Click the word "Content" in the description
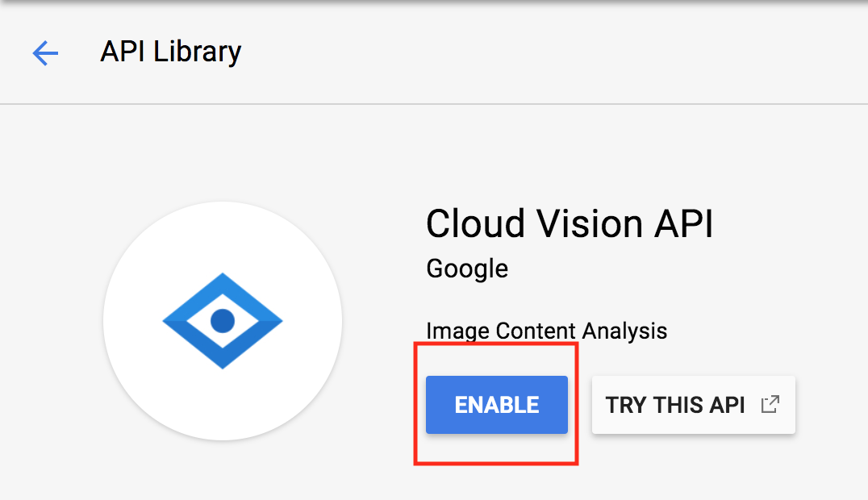 536,330
